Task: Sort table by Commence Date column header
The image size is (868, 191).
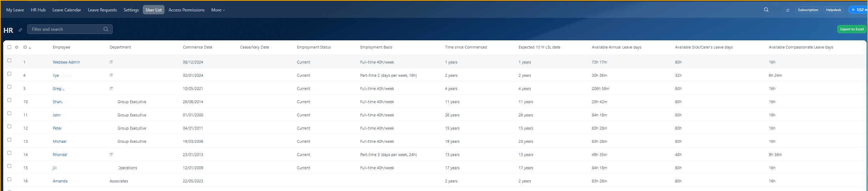Action: (197, 47)
